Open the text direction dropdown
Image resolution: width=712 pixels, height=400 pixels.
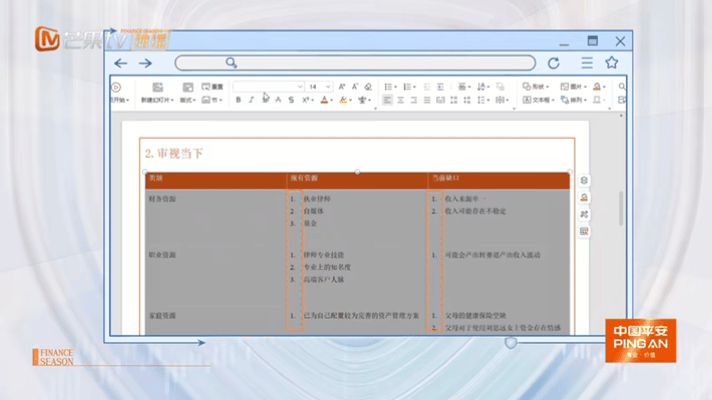[484, 86]
